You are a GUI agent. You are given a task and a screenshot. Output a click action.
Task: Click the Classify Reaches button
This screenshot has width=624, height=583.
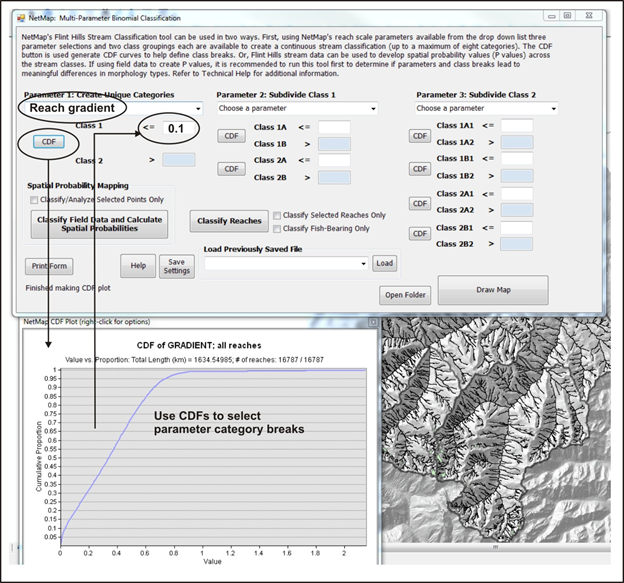[x=228, y=221]
